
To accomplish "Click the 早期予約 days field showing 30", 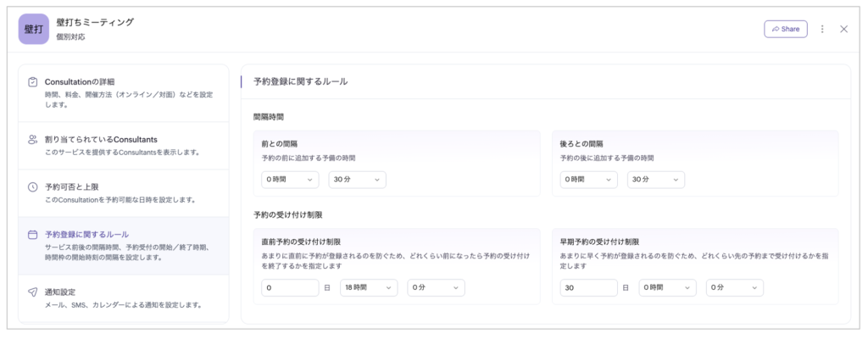I will pyautogui.click(x=588, y=288).
